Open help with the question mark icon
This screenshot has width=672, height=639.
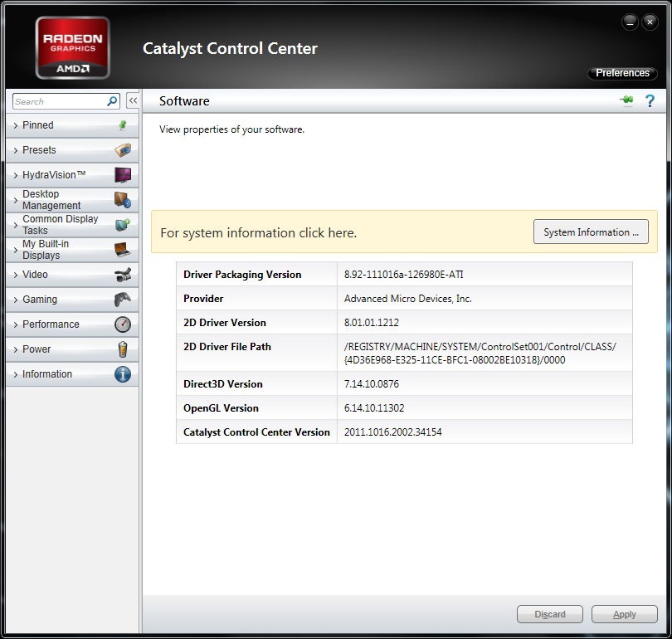point(650,100)
